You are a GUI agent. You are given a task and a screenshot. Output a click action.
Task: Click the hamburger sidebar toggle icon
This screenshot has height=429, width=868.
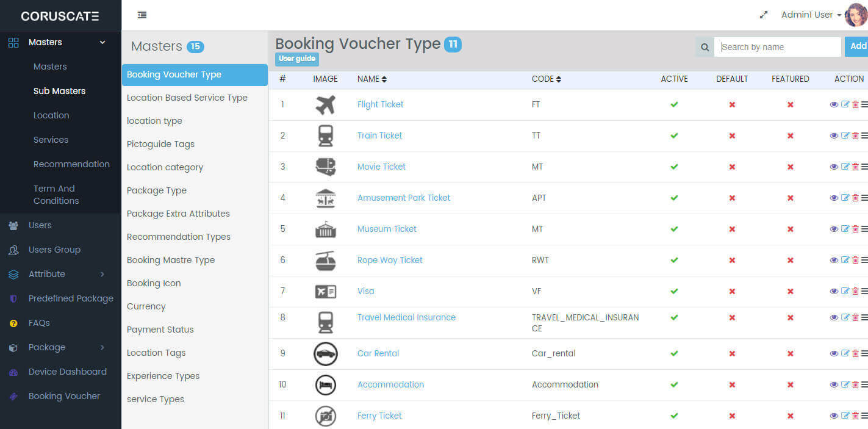142,15
